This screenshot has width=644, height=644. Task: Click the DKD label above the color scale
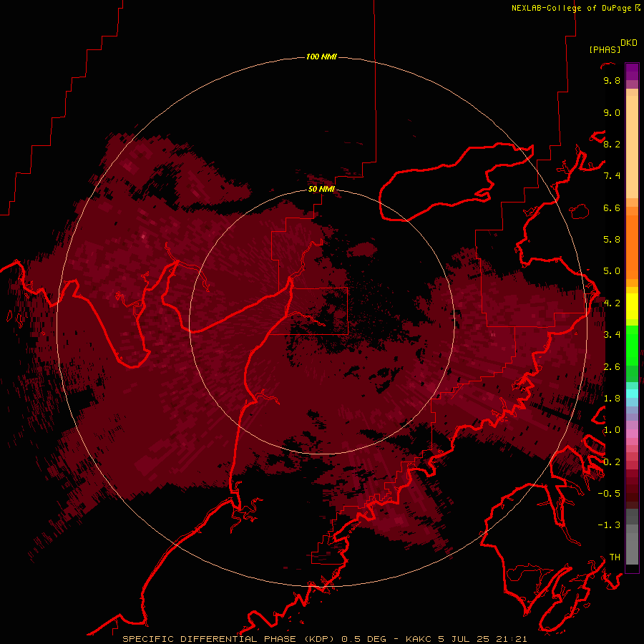(x=629, y=43)
